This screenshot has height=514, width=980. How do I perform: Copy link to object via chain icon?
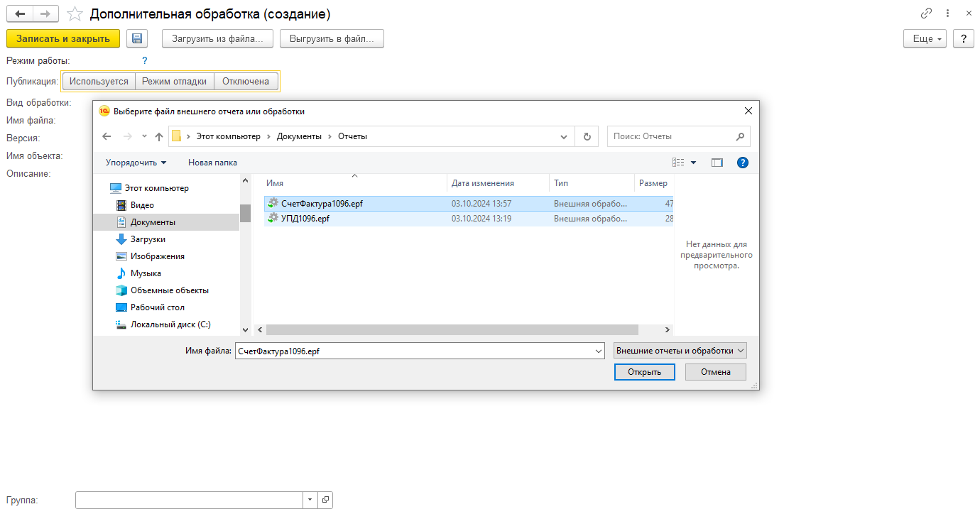(926, 13)
